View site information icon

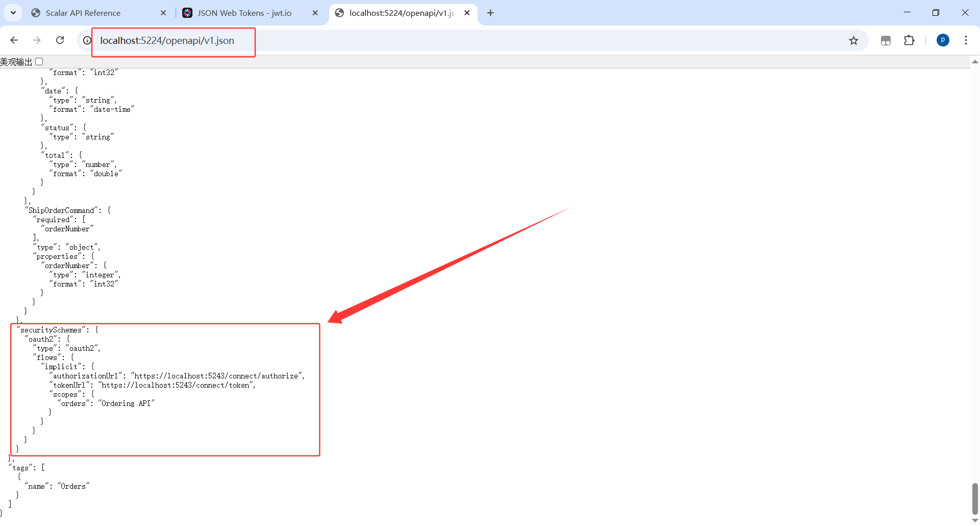coord(87,40)
